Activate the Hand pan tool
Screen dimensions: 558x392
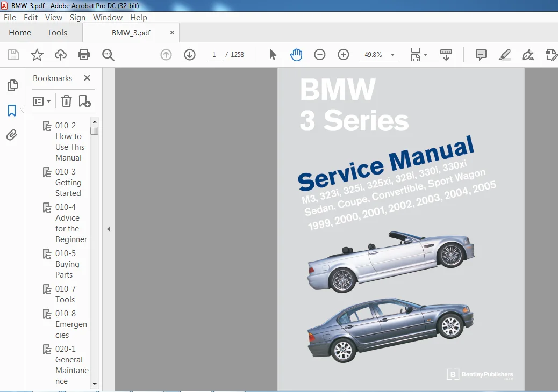click(x=296, y=55)
